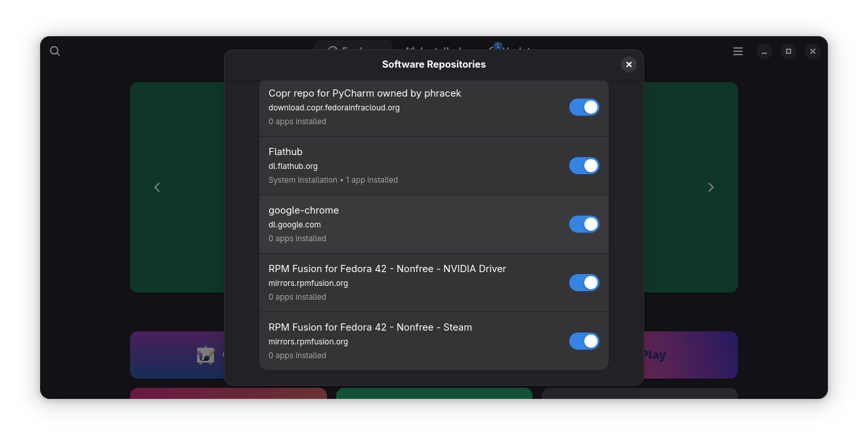Close the Software Repositories dialog
The width and height of the screenshot is (868, 443).
tap(628, 64)
